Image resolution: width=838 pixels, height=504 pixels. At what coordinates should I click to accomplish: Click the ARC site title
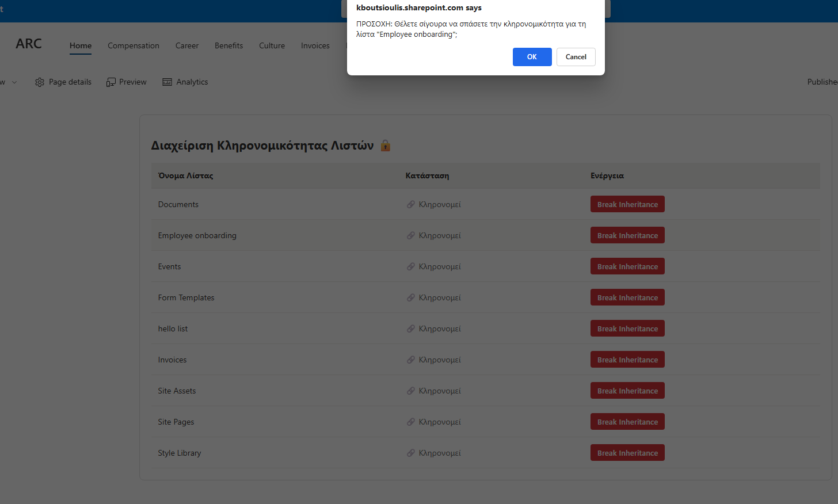29,44
